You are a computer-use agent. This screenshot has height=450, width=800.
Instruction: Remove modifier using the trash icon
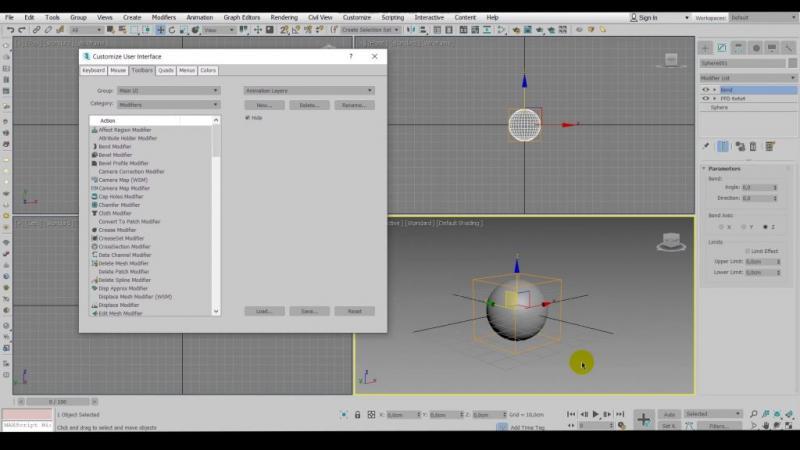pos(753,146)
